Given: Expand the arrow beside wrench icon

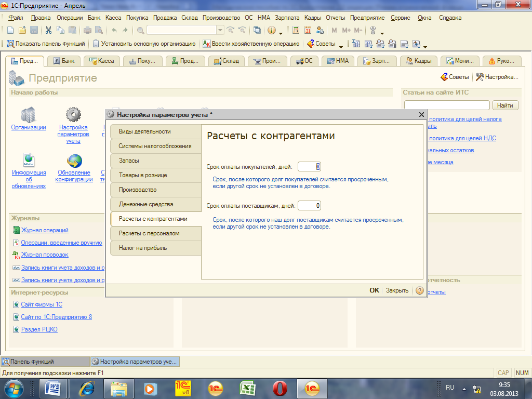Looking at the screenshot, I should tap(382, 33).
